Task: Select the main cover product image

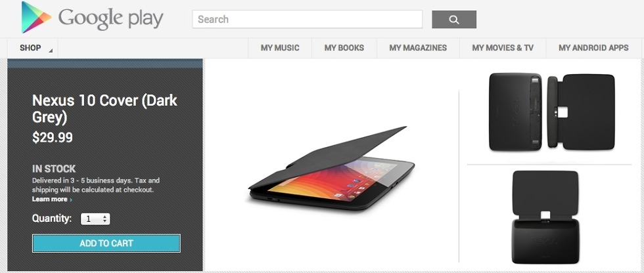Action: click(x=331, y=169)
